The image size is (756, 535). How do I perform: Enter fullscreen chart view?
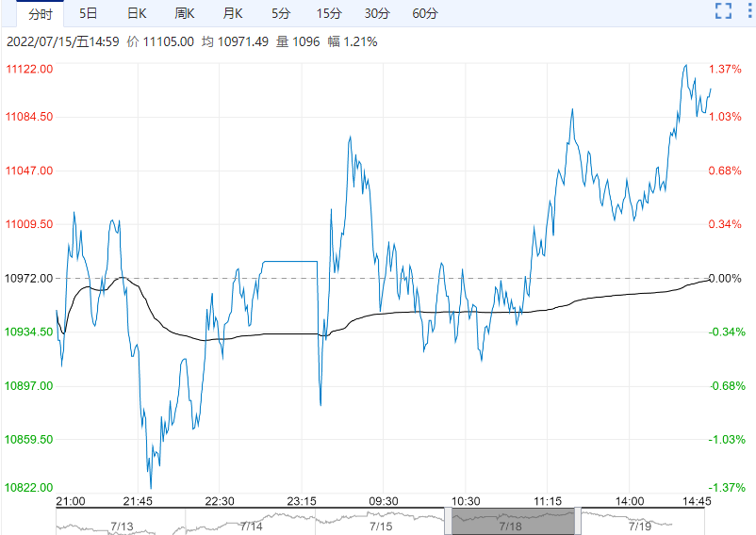click(723, 11)
